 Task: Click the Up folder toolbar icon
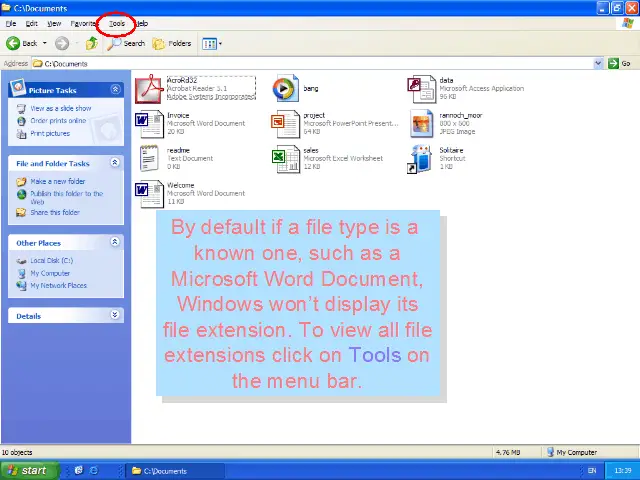pos(92,43)
